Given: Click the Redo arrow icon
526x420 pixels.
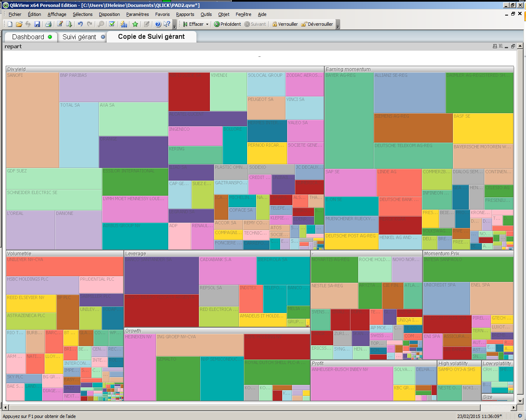Looking at the screenshot, I should (89, 24).
